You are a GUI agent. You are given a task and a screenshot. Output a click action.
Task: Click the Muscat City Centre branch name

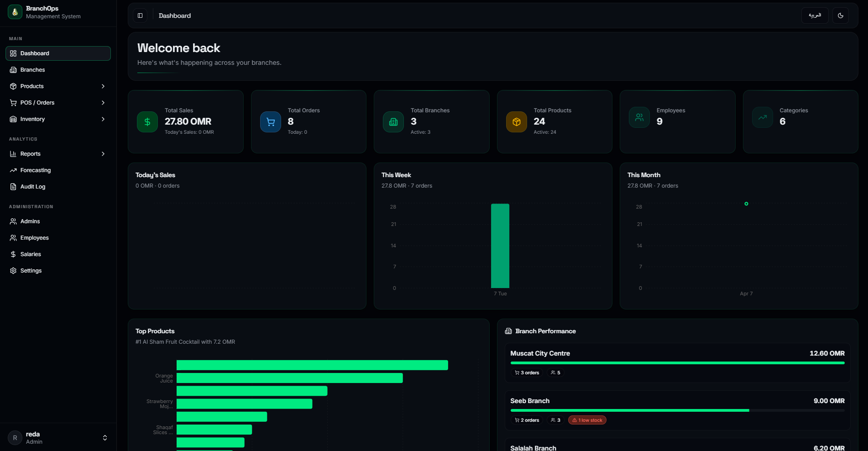[540, 353]
